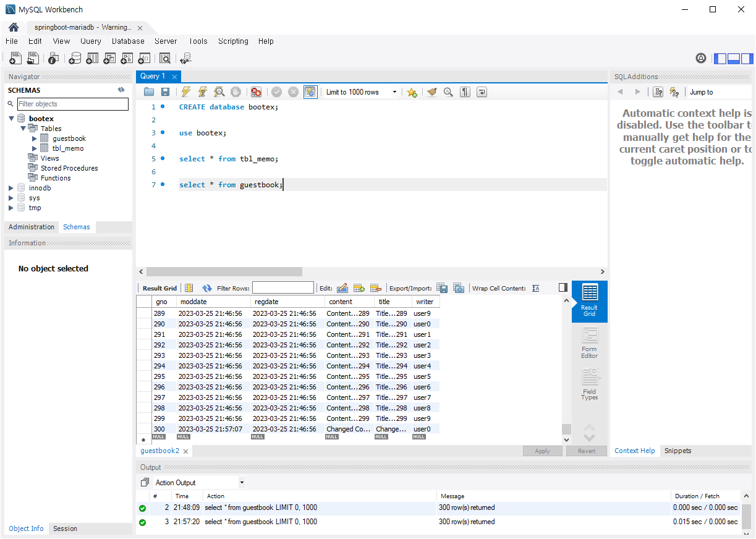Image resolution: width=756 pixels, height=539 pixels.
Task: Create new schema icon
Action: tap(75, 58)
